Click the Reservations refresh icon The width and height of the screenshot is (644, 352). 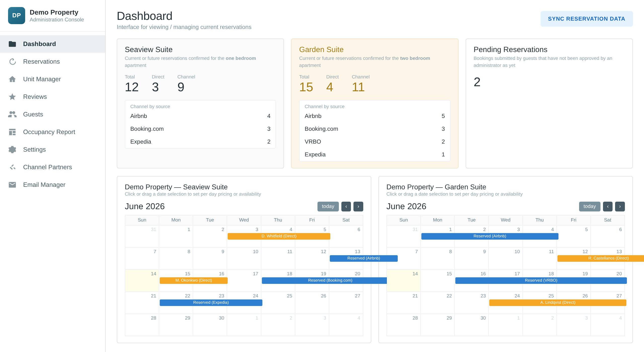pos(12,62)
